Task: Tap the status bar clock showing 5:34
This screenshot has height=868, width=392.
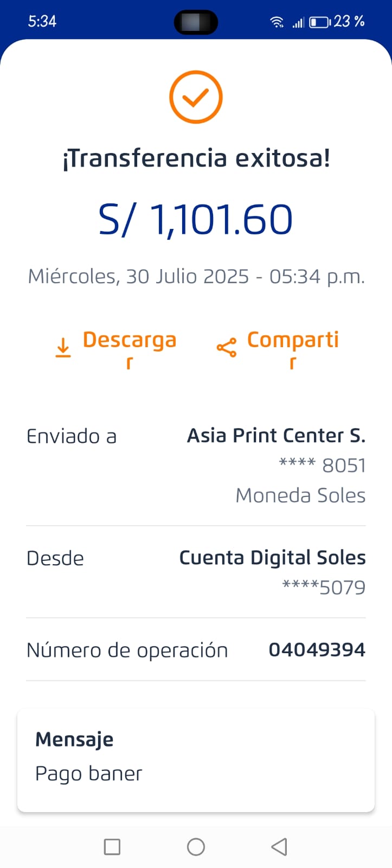Action: (42, 21)
